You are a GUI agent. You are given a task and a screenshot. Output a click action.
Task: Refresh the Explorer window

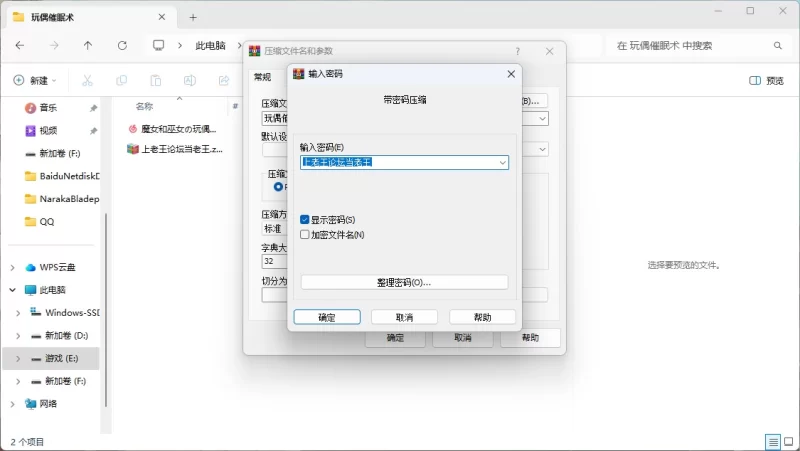122,45
